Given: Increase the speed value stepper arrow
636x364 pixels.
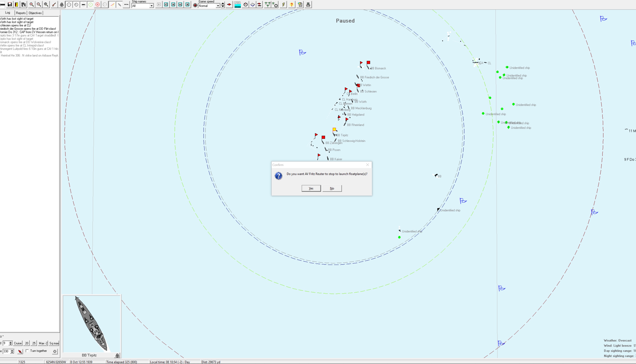Looking at the screenshot, I should coord(10,342).
